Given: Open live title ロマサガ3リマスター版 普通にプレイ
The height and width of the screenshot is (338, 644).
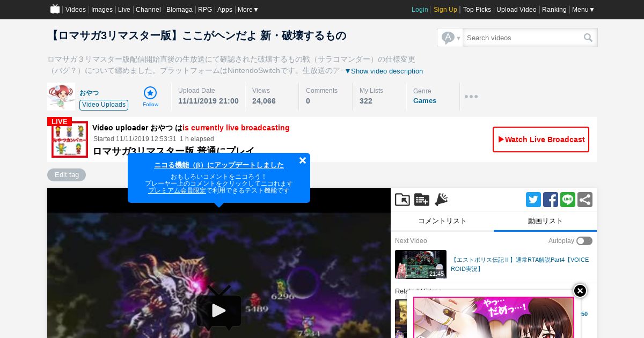Looking at the screenshot, I should [173, 150].
